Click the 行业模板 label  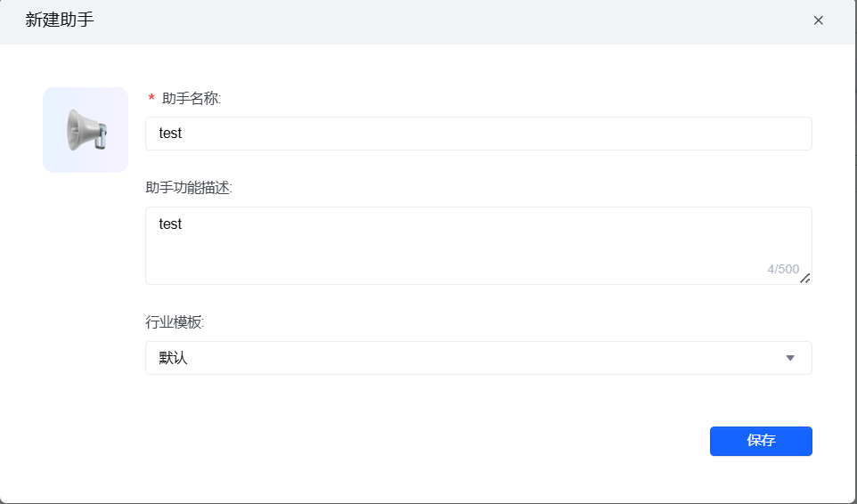coord(175,321)
